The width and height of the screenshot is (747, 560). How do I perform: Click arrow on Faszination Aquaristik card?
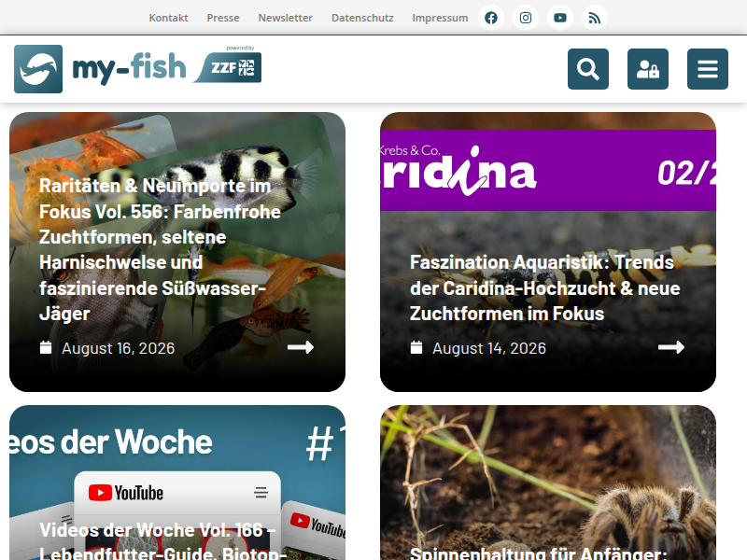(x=671, y=347)
